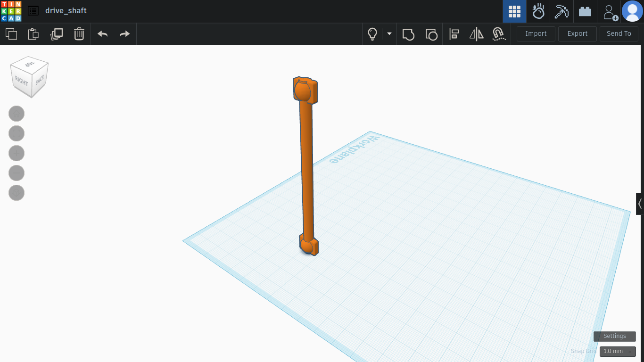This screenshot has width=644, height=362.
Task: Switch to the 3D Design grid workspace
Action: click(x=514, y=11)
